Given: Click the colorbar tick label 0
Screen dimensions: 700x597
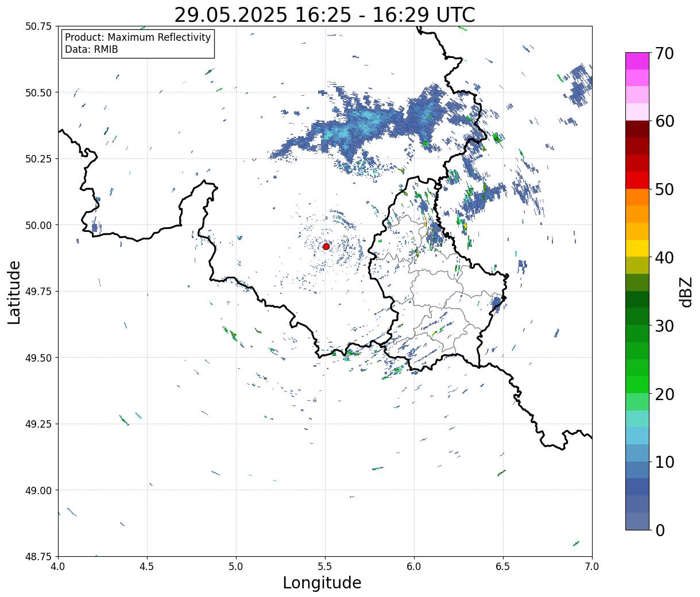Looking at the screenshot, I should click(659, 530).
